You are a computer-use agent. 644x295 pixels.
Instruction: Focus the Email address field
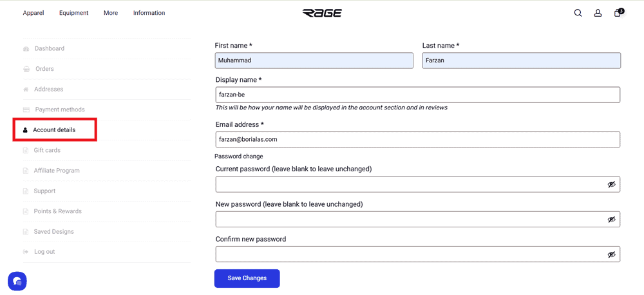click(417, 139)
